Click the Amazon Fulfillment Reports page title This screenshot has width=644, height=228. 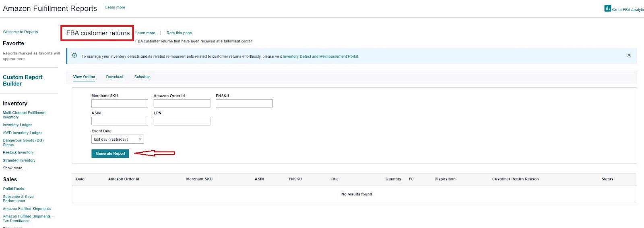click(x=50, y=8)
